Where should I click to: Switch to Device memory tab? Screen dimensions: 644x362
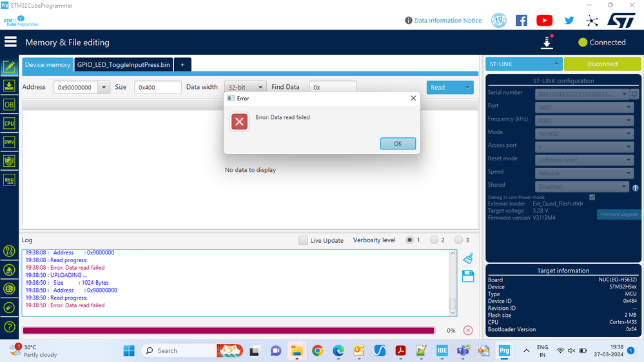click(48, 64)
